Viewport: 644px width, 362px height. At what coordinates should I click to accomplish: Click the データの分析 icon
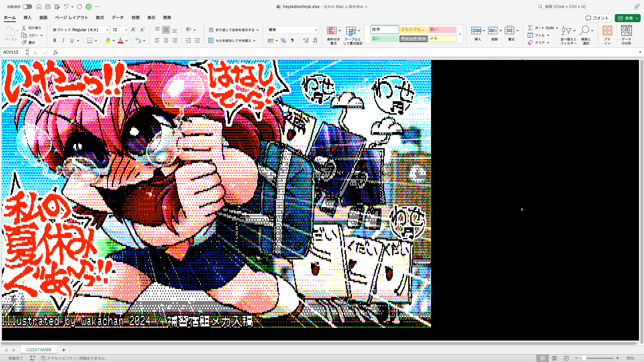tap(626, 31)
